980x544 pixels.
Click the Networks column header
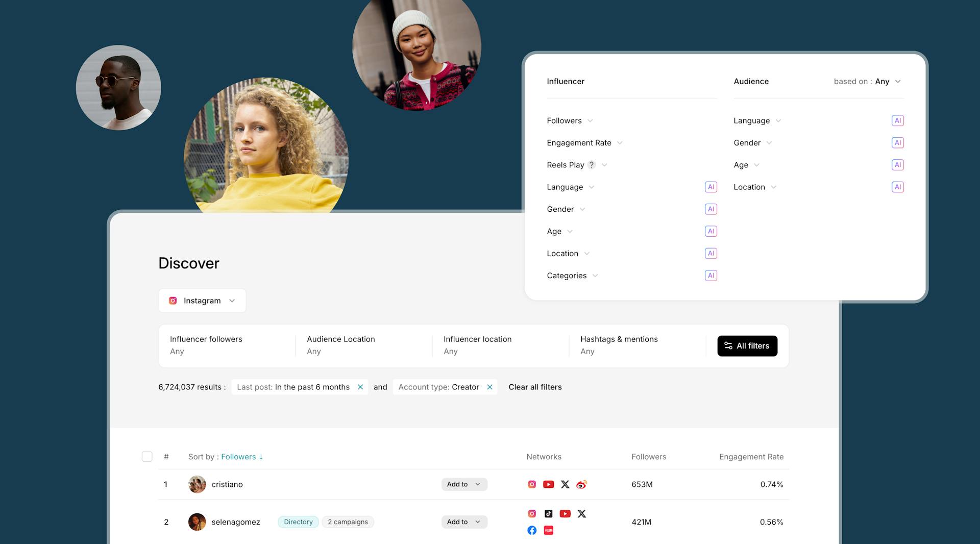coord(544,457)
